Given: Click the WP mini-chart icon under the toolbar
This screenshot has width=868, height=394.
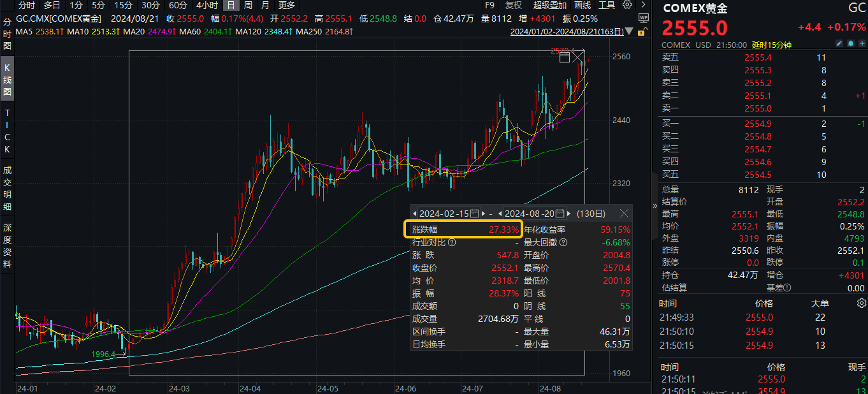Looking at the screenshot, I should point(643,18).
